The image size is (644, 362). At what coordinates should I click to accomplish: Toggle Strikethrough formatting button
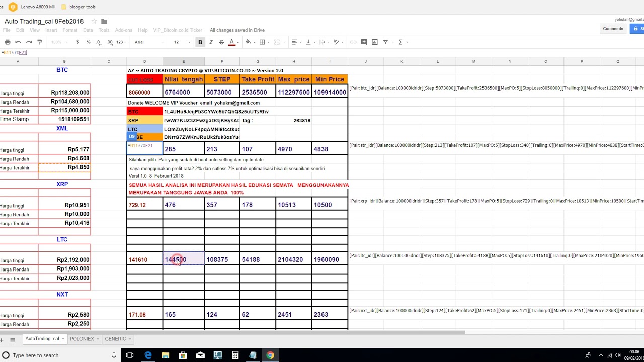coord(221,42)
